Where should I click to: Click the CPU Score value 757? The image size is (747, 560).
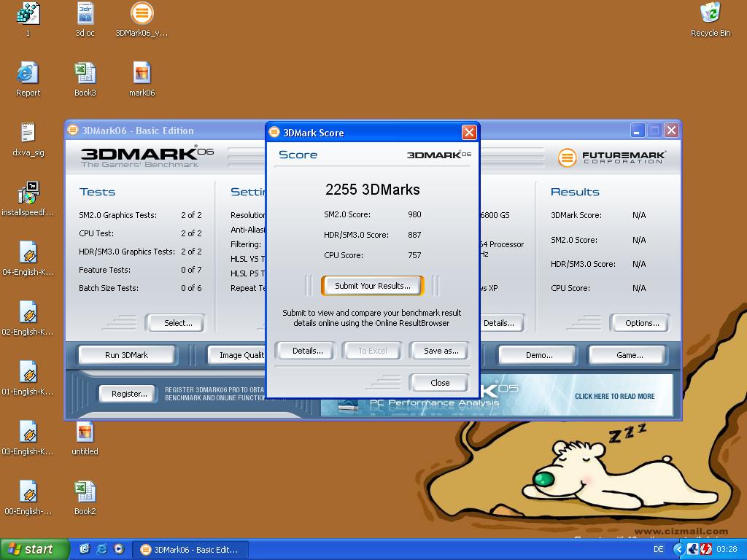(x=414, y=255)
